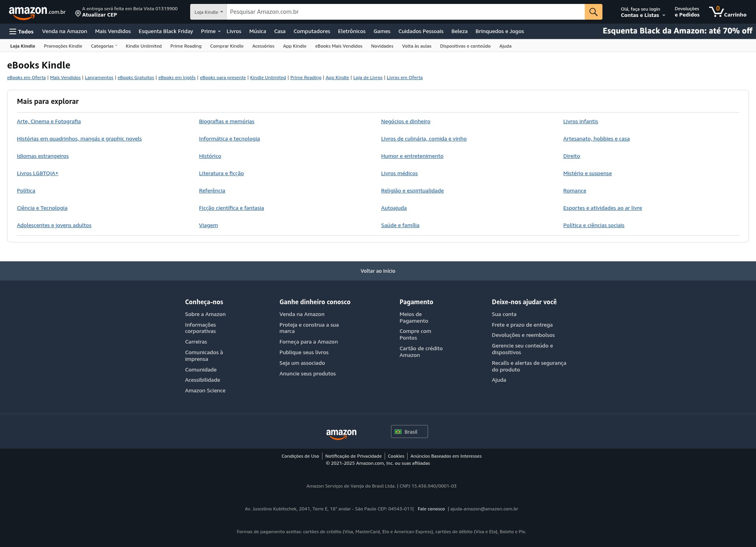Open Autoajuda category link
The width and height of the screenshot is (756, 547).
point(394,208)
